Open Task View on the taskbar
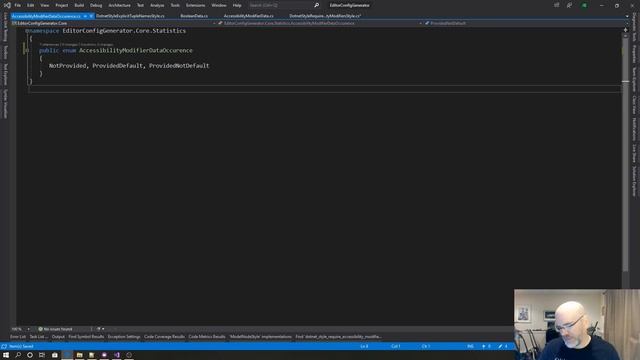Screen dimensions: 640x360 coord(42,355)
